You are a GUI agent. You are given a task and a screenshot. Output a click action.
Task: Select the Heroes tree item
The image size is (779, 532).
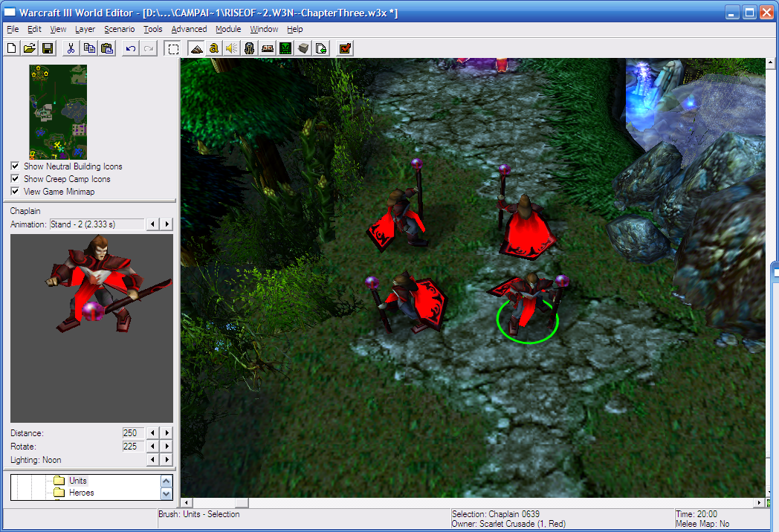pos(82,493)
